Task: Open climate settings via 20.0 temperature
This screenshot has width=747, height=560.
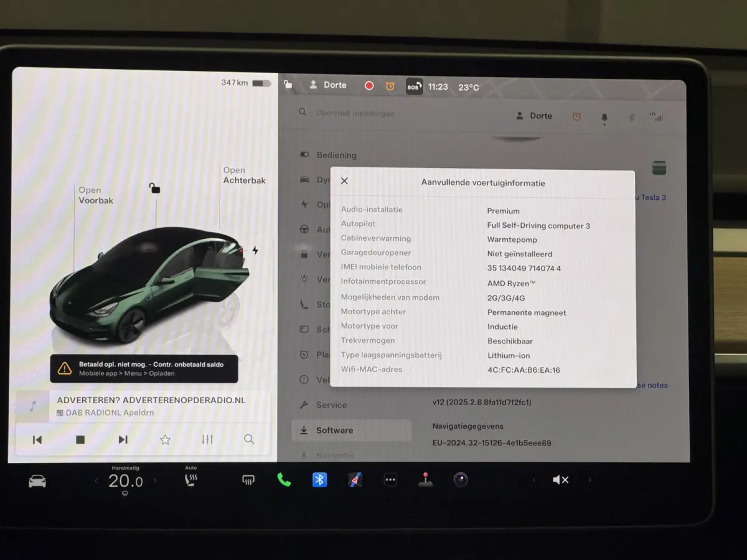Action: pyautogui.click(x=125, y=481)
